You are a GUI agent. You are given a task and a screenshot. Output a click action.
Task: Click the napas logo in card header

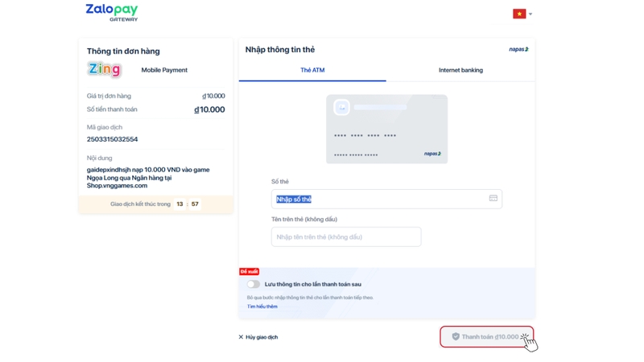click(518, 50)
